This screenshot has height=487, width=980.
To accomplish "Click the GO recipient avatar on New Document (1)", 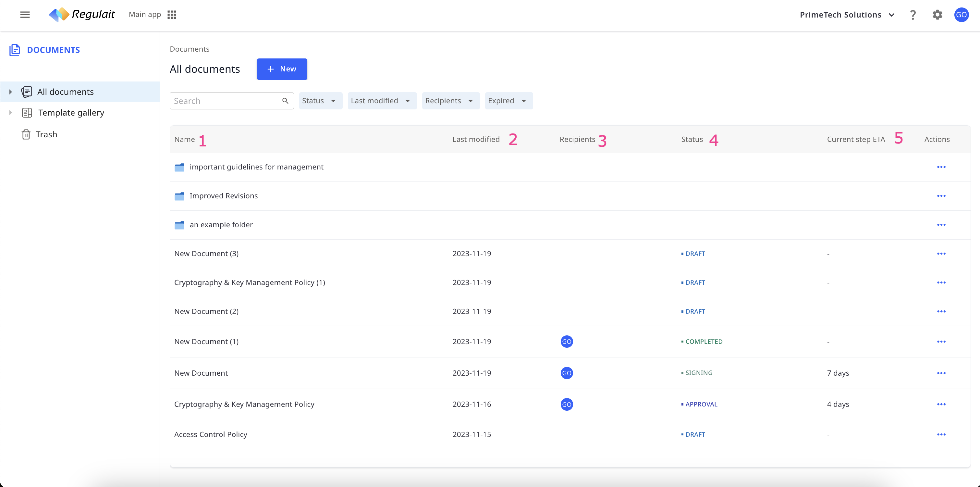I will (x=567, y=342).
